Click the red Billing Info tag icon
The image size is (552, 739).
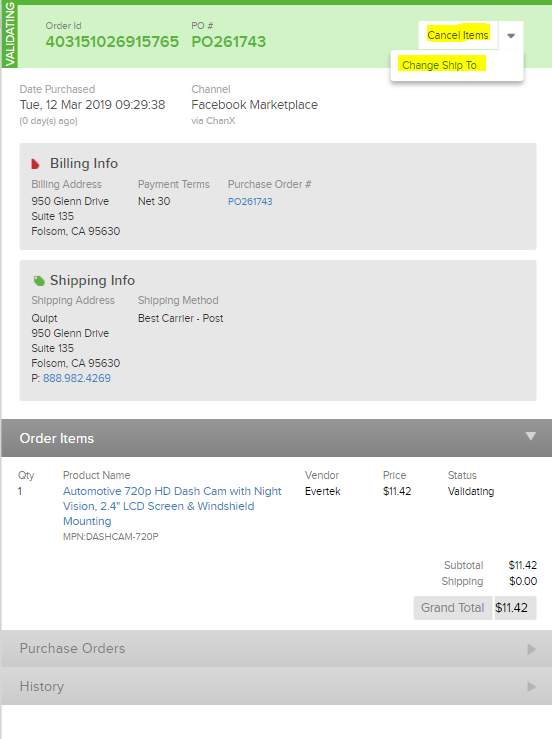[x=35, y=164]
